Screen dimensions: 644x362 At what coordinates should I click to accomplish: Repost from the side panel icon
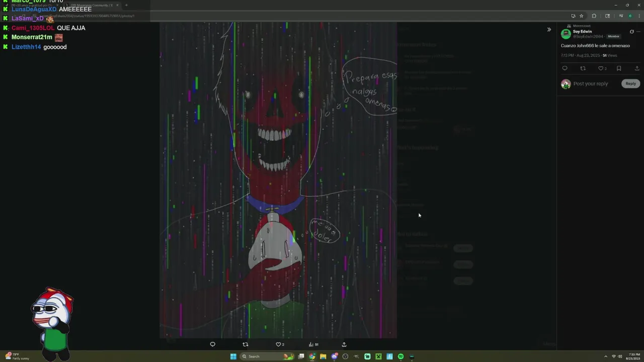583,68
